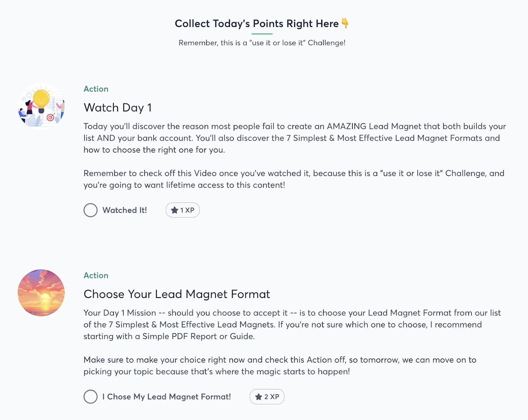Click the "I Chose My Lead Magnet Format!" label
The image size is (528, 420).
(x=167, y=397)
